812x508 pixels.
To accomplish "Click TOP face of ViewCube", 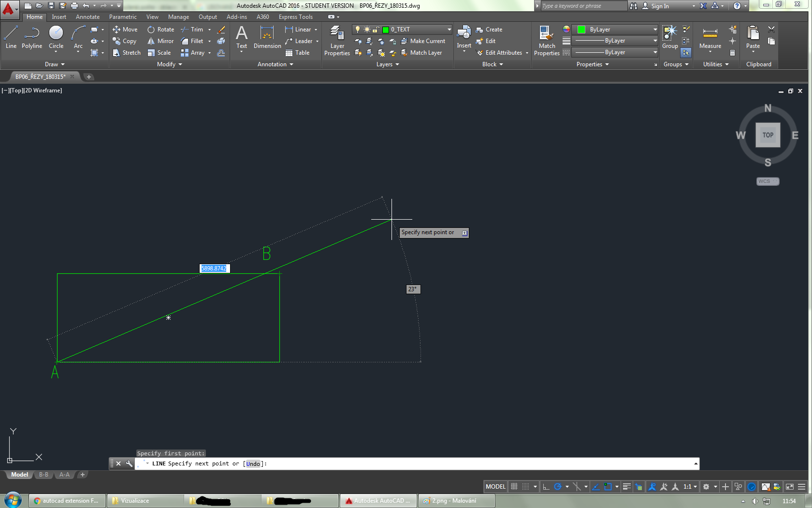I will click(768, 135).
